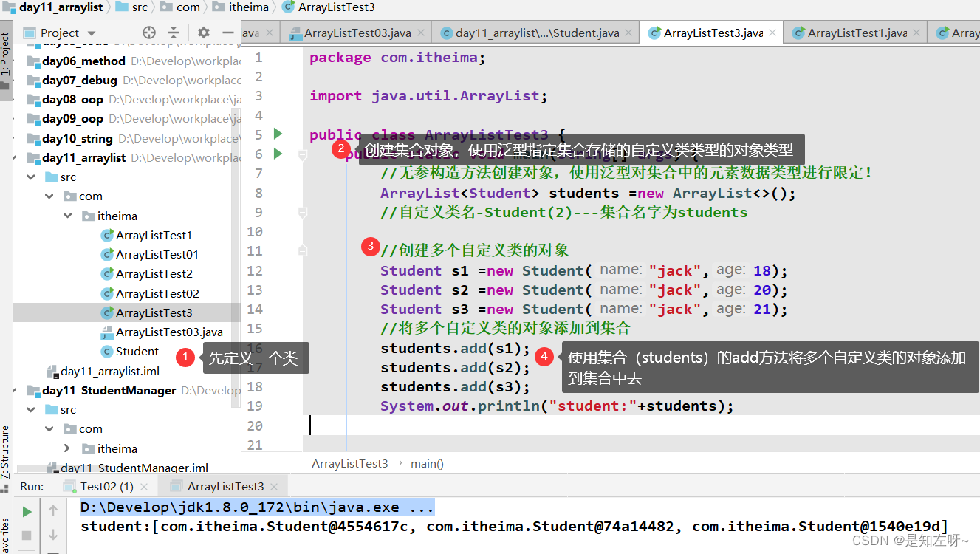Image resolution: width=980 pixels, height=554 pixels.
Task: Open the Project panel settings gear
Action: click(x=204, y=33)
